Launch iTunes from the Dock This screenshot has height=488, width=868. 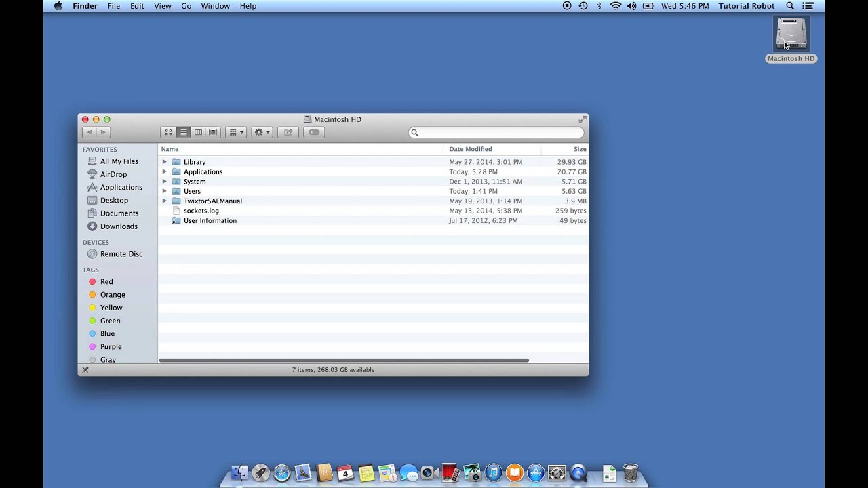pyautogui.click(x=493, y=472)
